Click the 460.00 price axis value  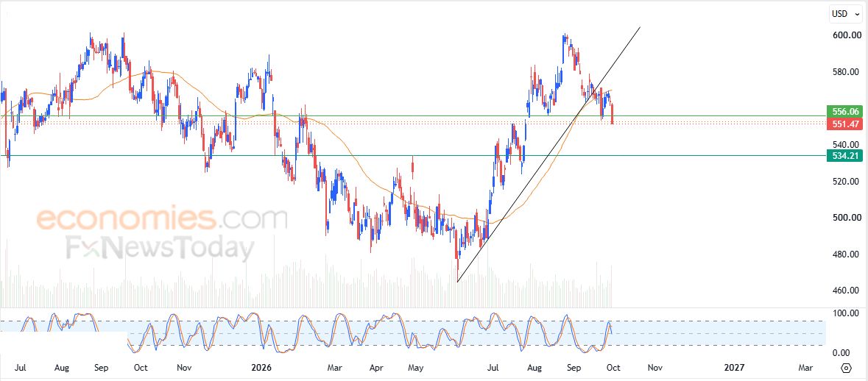click(x=844, y=291)
